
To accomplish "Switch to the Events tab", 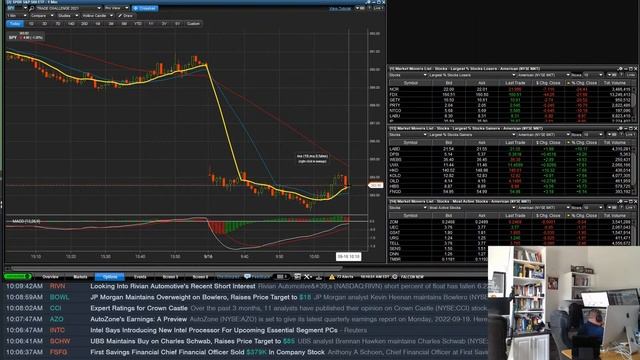I will tap(140, 277).
